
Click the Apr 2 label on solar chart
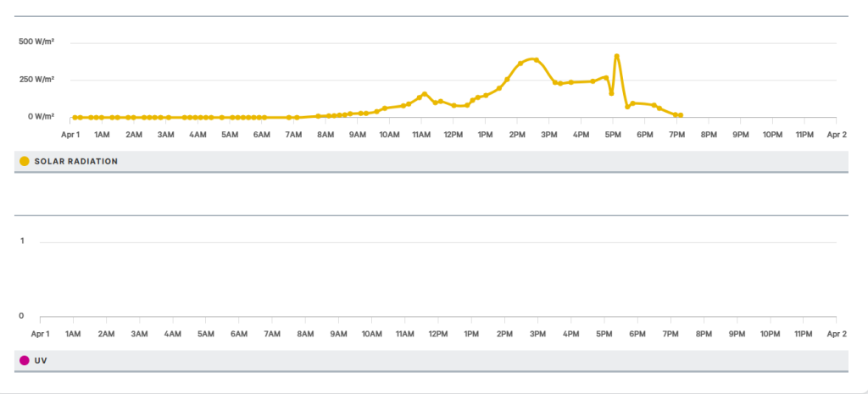coord(837,135)
